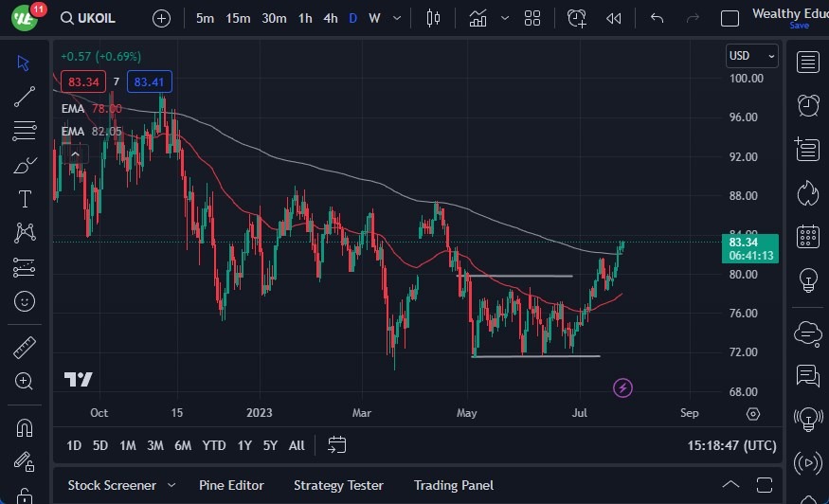Select the Trend Line drawing tool
Screen dimensions: 829x504
pyautogui.click(x=25, y=97)
